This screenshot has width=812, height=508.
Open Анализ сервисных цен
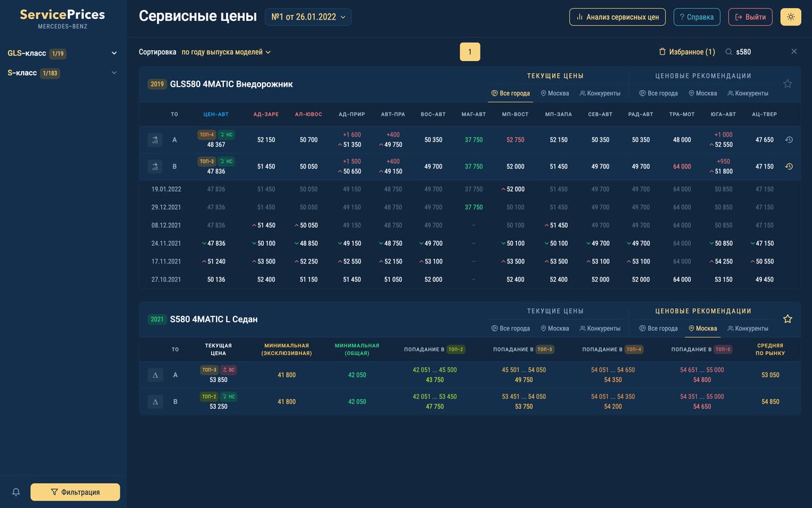pos(617,17)
